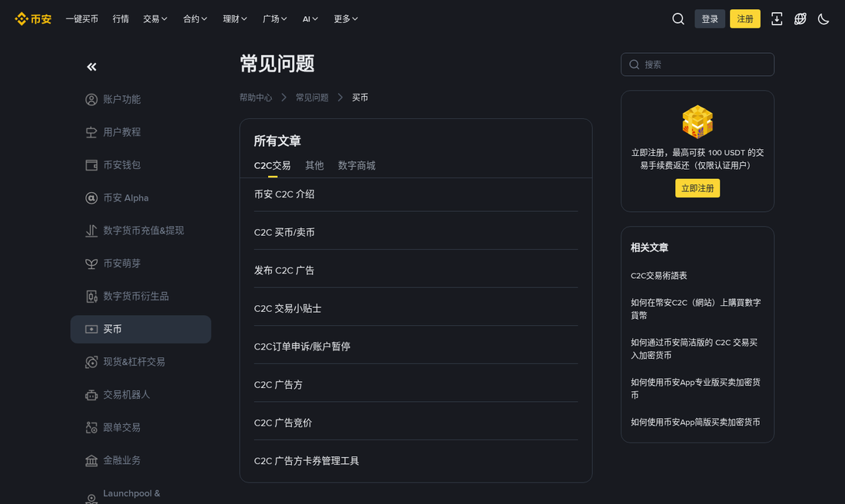Viewport: 845px width, 504px height.
Task: Click the 用户教程 sidebar icon
Action: [91, 133]
